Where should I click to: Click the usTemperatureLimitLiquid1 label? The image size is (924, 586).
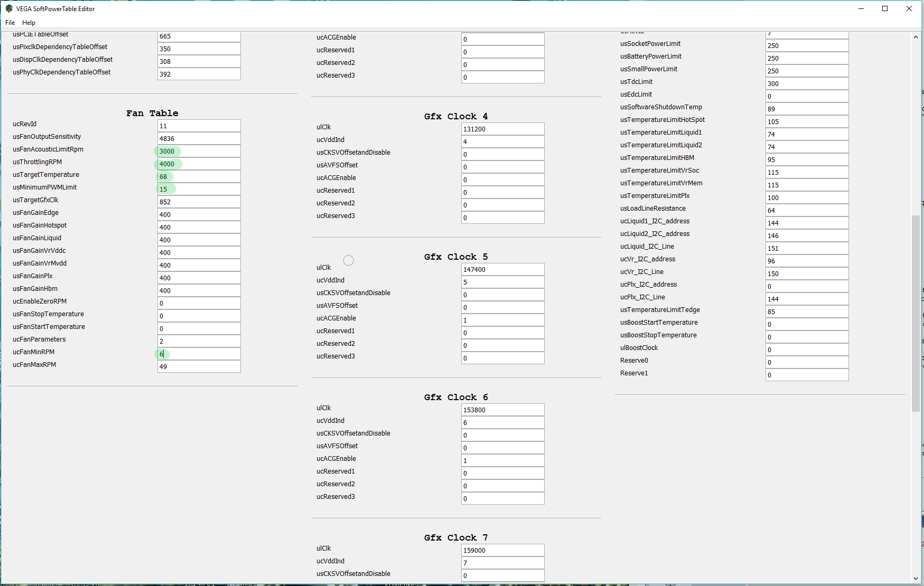(x=661, y=133)
